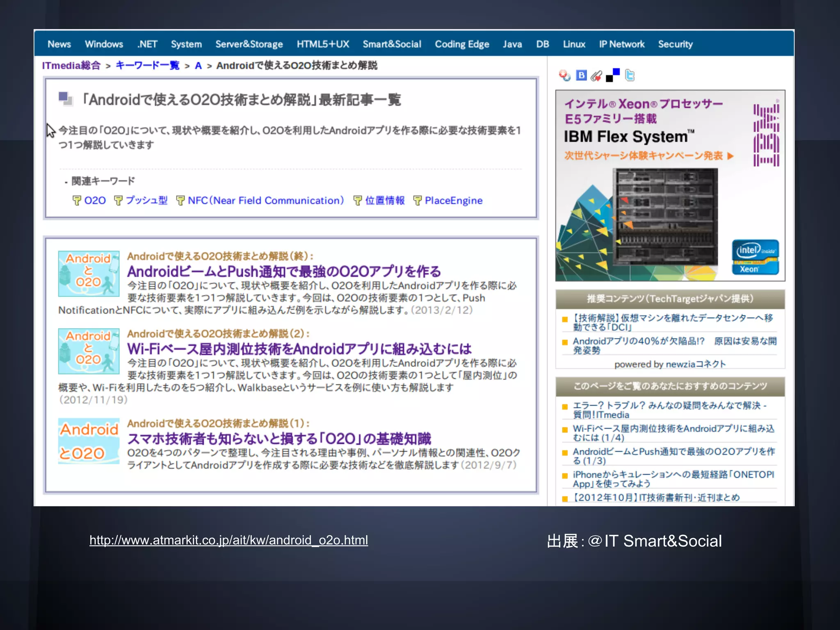Screen dimensions: 840x630
Task: Click tag icon beside NFC keyword
Action: 180,200
